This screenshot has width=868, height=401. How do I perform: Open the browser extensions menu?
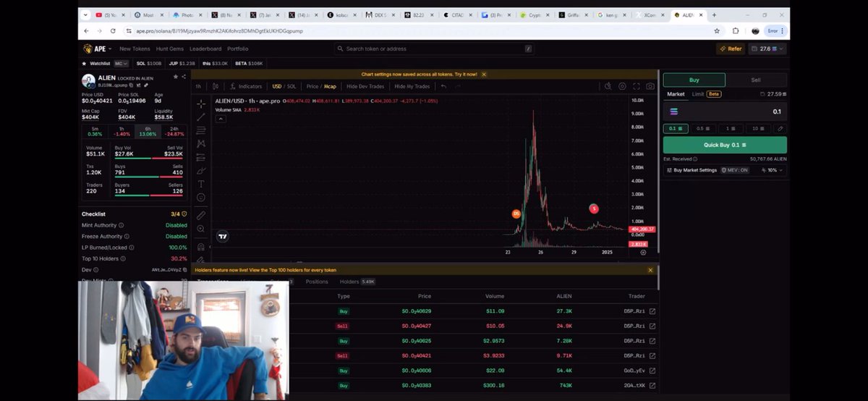736,31
